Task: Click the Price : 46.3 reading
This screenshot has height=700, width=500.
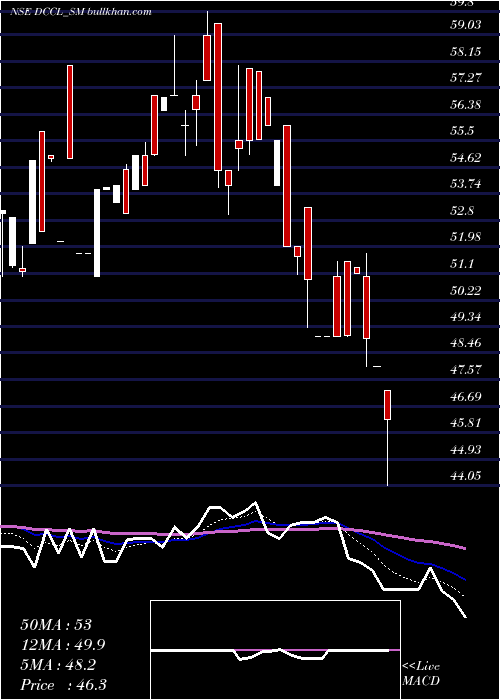Action: pyautogui.click(x=63, y=685)
